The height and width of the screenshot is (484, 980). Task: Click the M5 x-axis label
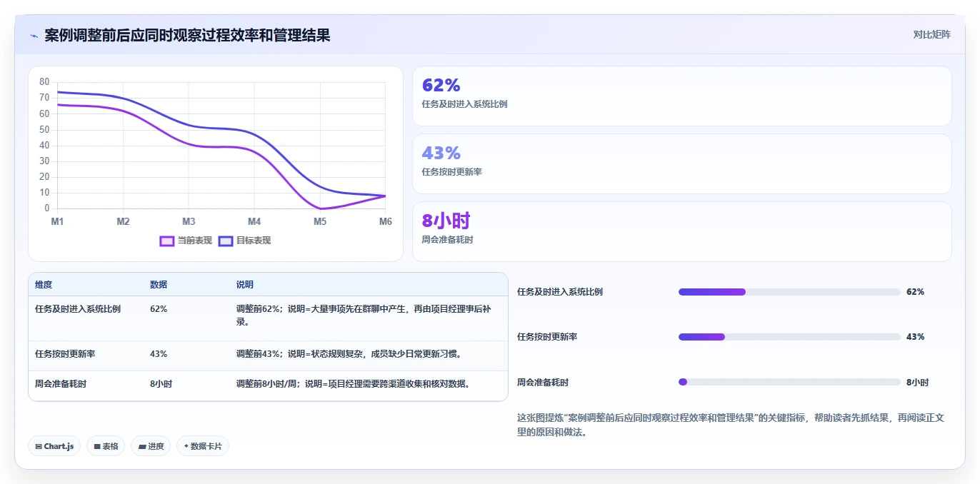pyautogui.click(x=320, y=222)
